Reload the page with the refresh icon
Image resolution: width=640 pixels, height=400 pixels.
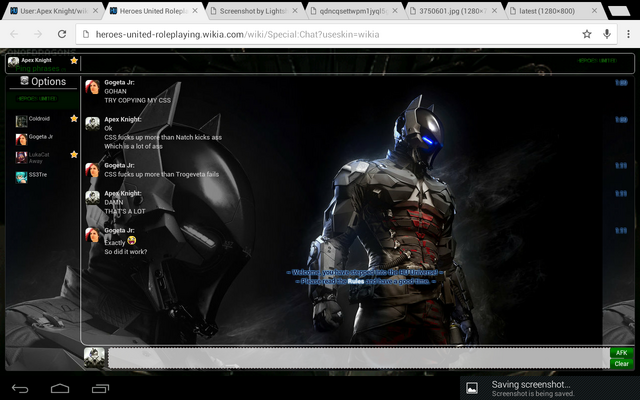(x=62, y=34)
